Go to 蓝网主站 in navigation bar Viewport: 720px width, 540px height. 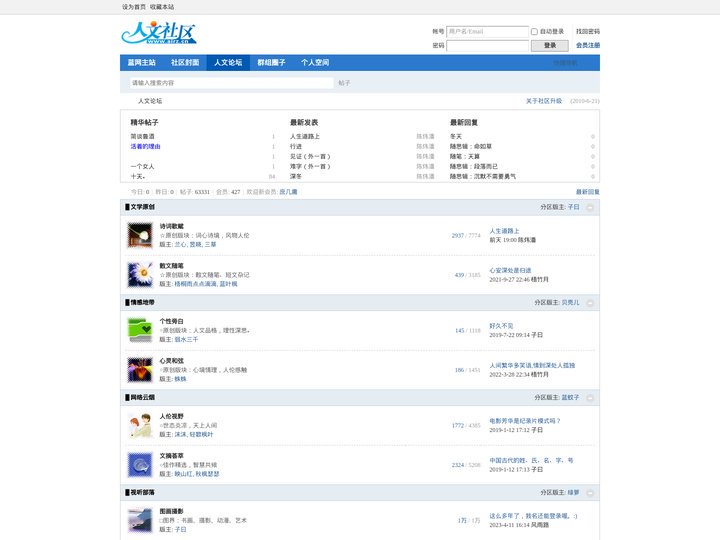pos(141,62)
